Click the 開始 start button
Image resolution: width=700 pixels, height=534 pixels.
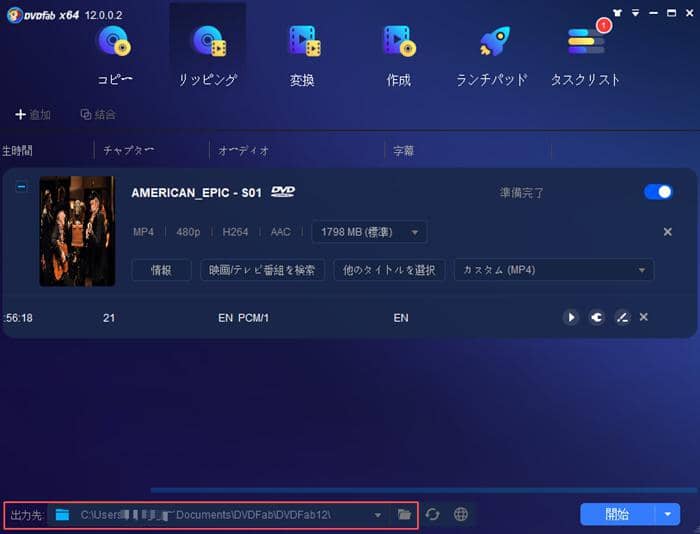coord(617,514)
